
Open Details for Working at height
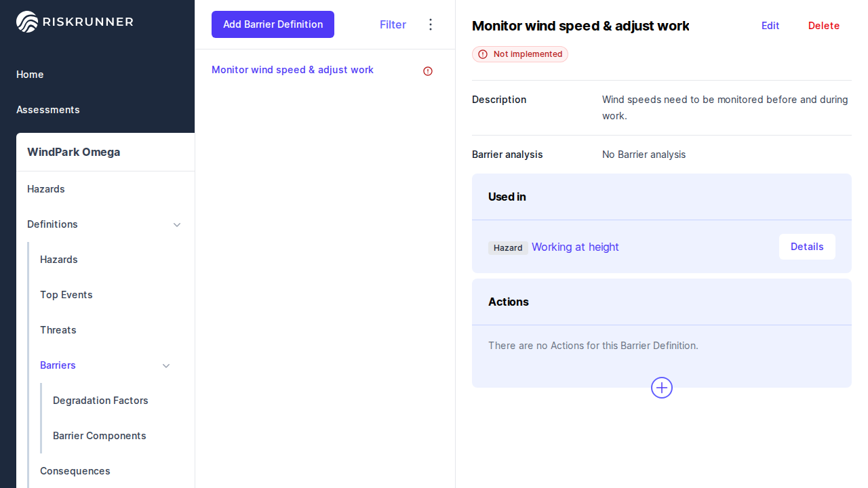[807, 247]
